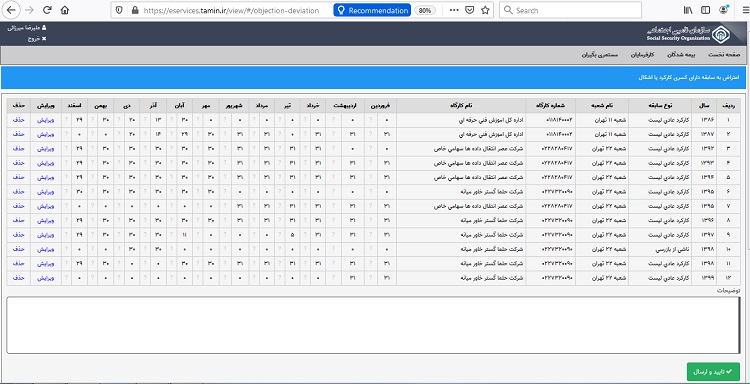The height and width of the screenshot is (384, 750).
Task: Click the نوع سابقه column header
Action: [660, 105]
